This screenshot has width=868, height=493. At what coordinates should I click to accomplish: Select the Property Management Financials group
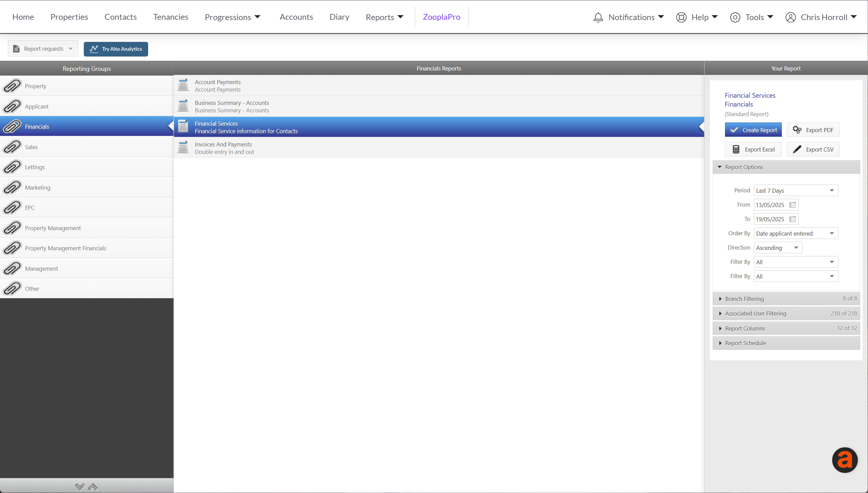pyautogui.click(x=65, y=248)
